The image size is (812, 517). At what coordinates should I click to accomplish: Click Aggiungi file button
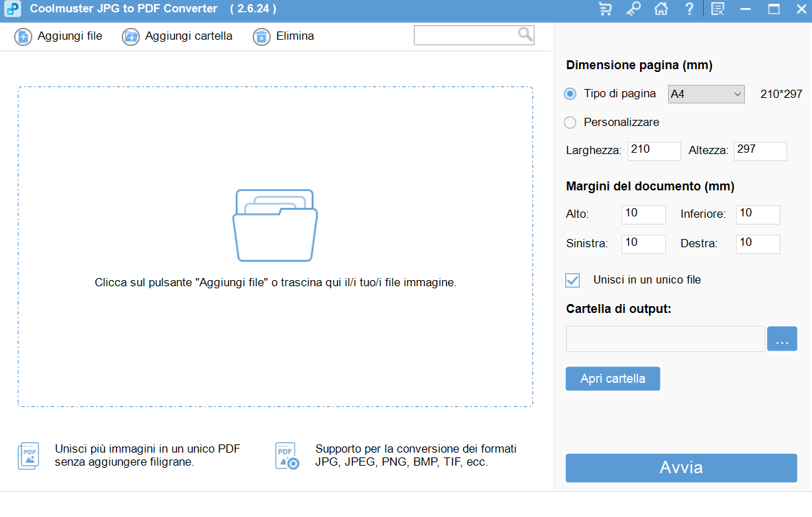click(58, 36)
